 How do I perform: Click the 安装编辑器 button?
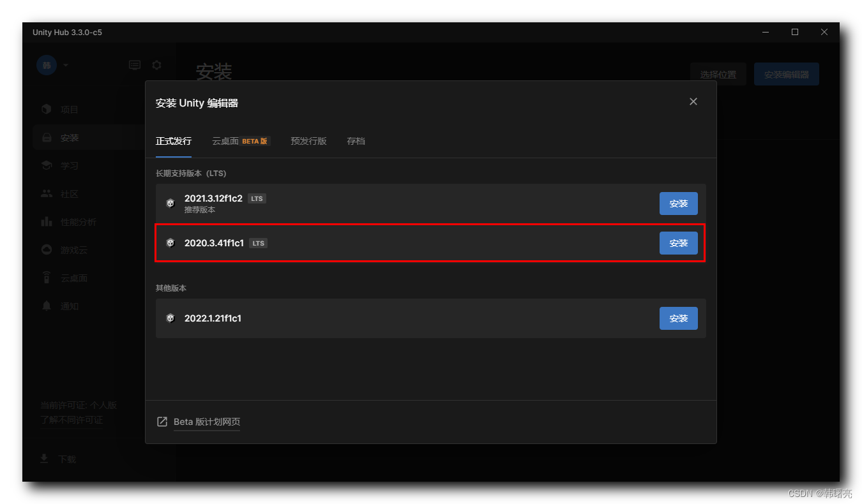[787, 75]
